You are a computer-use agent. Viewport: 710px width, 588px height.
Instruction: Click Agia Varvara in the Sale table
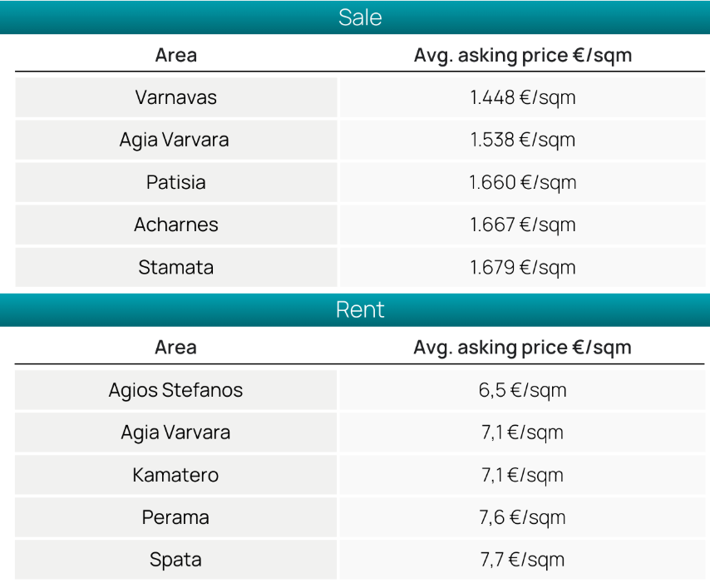tap(176, 140)
